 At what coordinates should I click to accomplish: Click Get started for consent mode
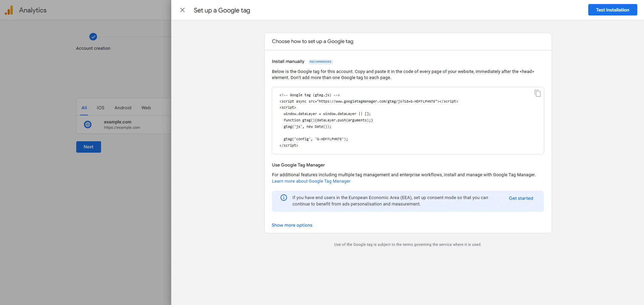[521, 198]
